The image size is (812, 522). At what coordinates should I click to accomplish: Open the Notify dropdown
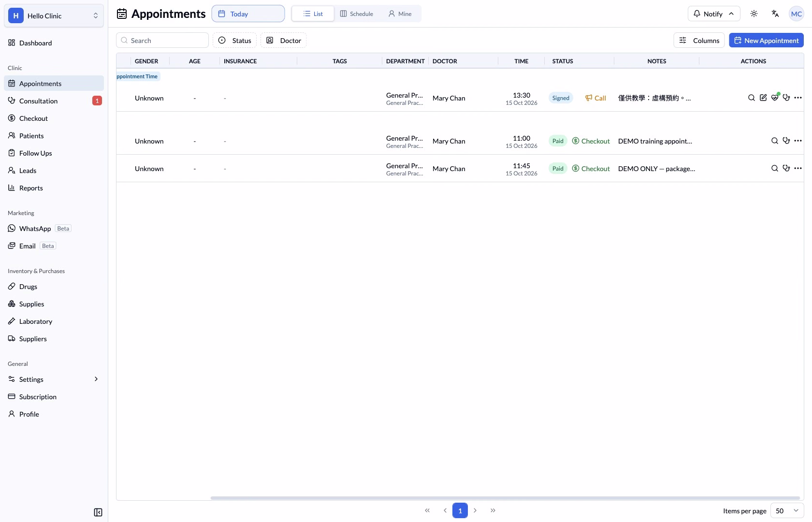(x=714, y=14)
